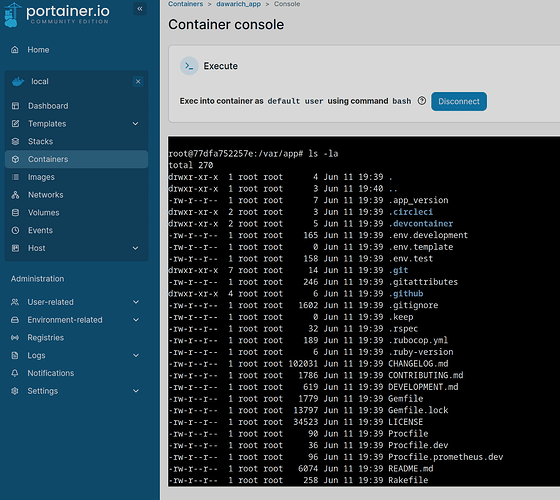Click the Execute terminal prompt icon
The width and height of the screenshot is (560, 500).
coord(189,66)
